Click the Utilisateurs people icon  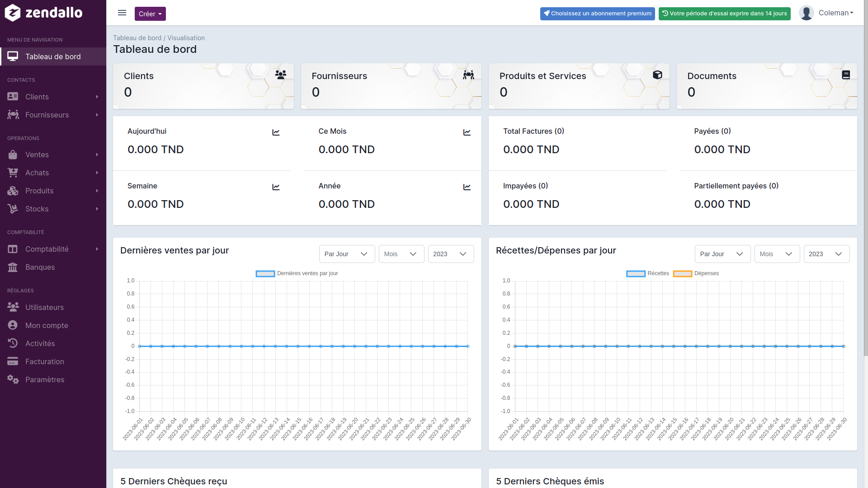[13, 307]
